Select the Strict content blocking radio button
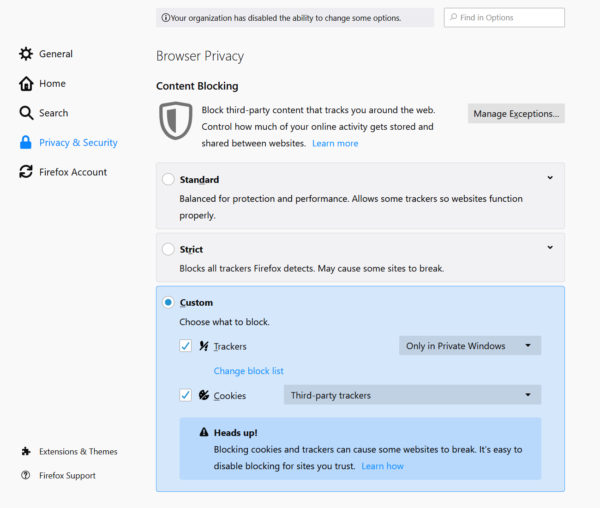The height and width of the screenshot is (508, 600). click(168, 249)
